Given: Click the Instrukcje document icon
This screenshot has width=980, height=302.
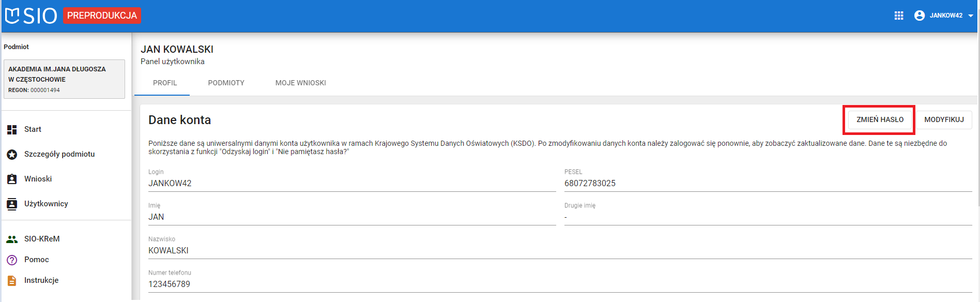Looking at the screenshot, I should point(12,280).
